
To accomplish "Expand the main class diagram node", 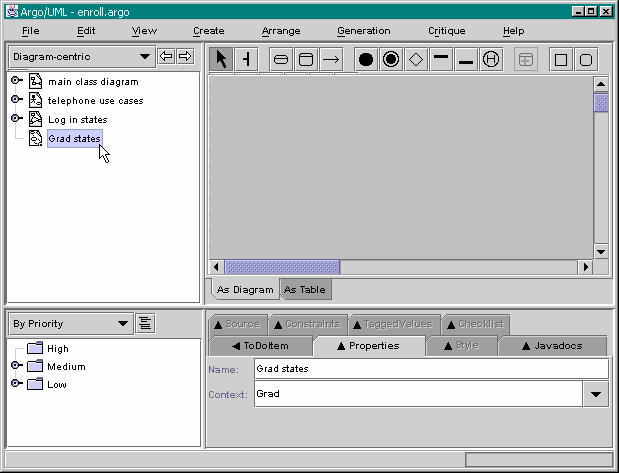I will 16,81.
